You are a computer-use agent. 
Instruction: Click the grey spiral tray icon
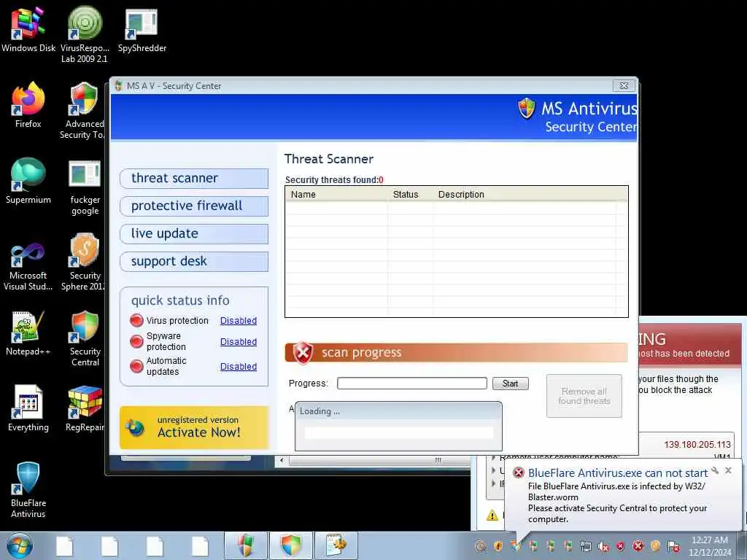(481, 546)
